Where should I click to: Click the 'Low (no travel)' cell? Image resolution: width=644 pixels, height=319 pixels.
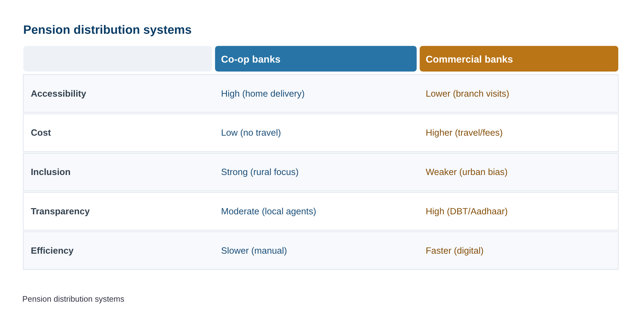(x=251, y=133)
